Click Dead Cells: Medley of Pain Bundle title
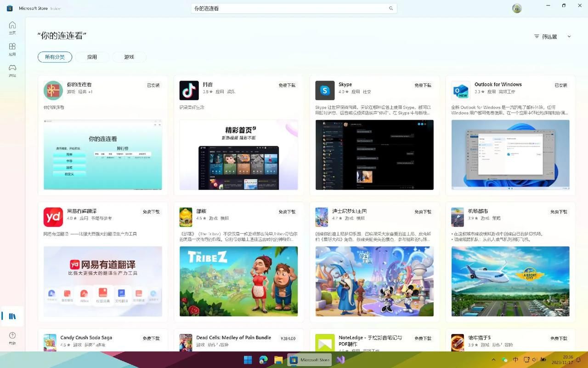Screen dimensions: 588x368 pyautogui.click(x=234, y=338)
